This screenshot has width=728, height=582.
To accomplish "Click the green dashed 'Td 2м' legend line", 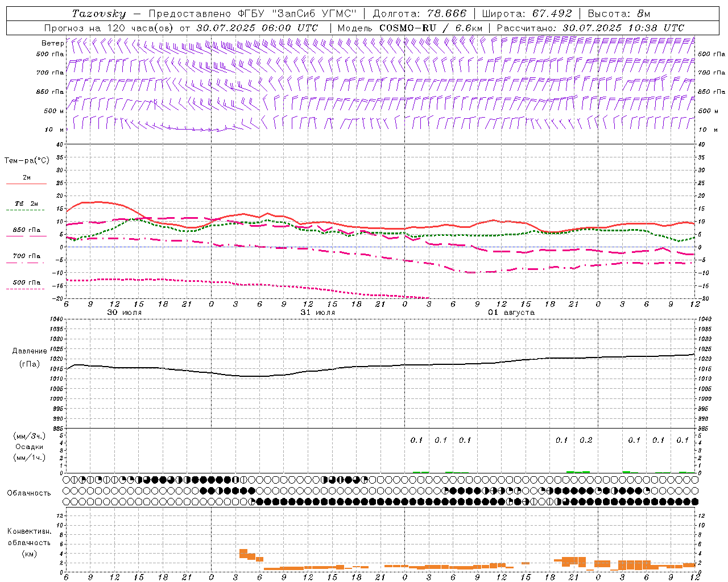I will pos(25,210).
